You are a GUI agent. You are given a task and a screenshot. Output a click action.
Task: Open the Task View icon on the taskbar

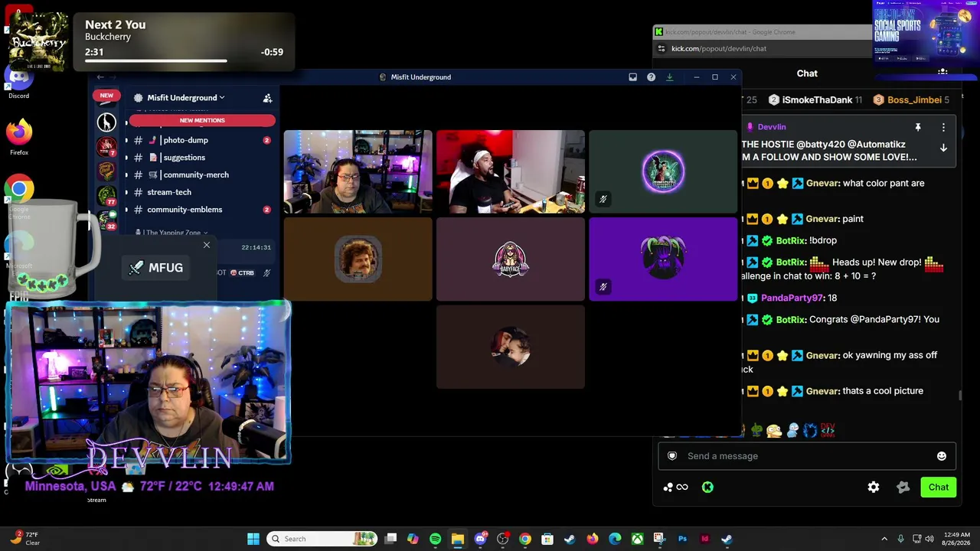point(390,539)
